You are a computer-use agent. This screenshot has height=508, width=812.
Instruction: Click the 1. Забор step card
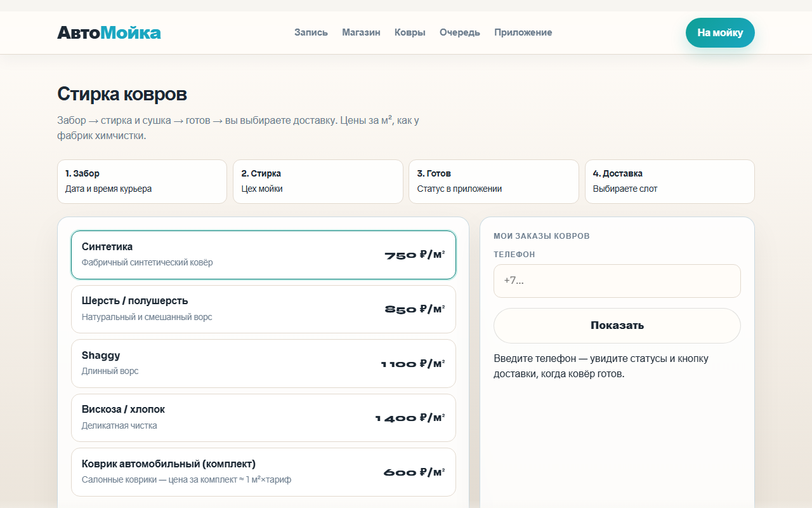click(x=142, y=182)
